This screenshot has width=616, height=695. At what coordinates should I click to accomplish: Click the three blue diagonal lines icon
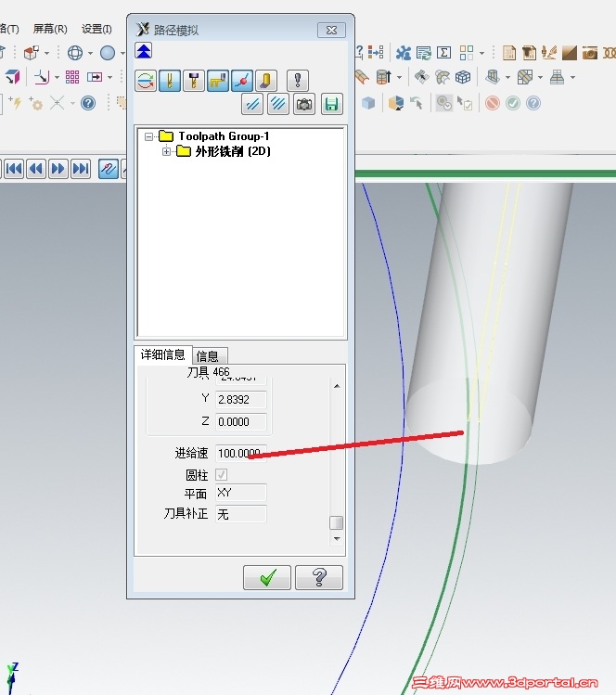[278, 105]
